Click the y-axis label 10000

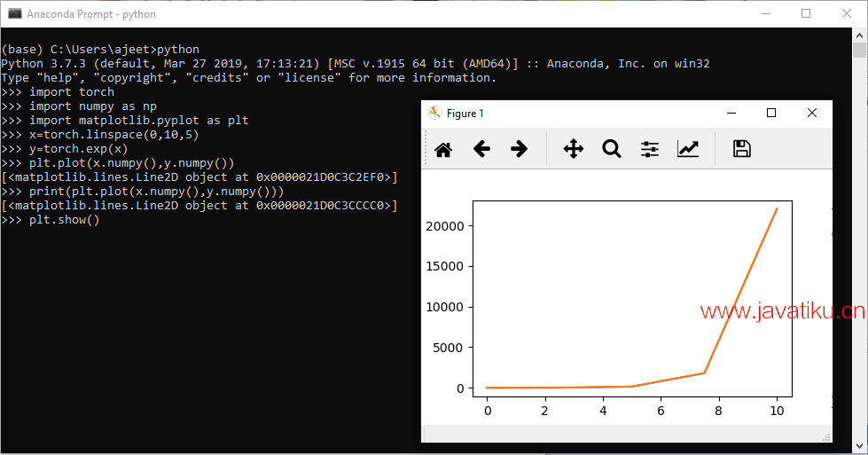point(444,307)
